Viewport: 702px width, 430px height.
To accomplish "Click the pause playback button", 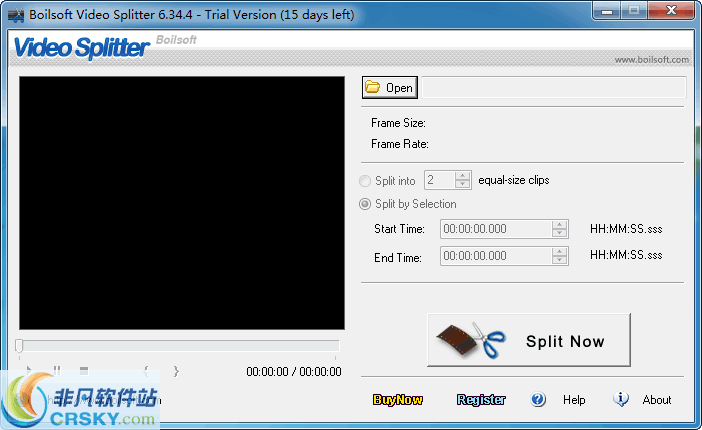I will (57, 370).
